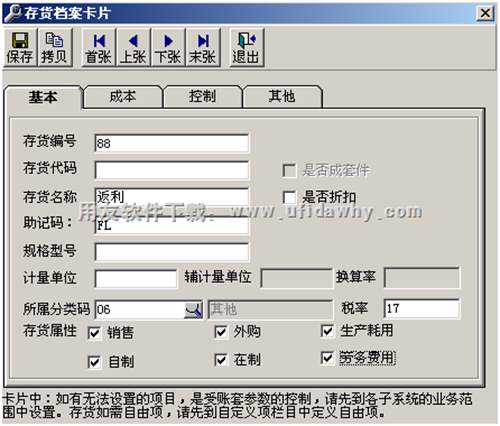Toggle the 生产耗用 checkbox
Screen dimensions: 500x426
click(327, 331)
